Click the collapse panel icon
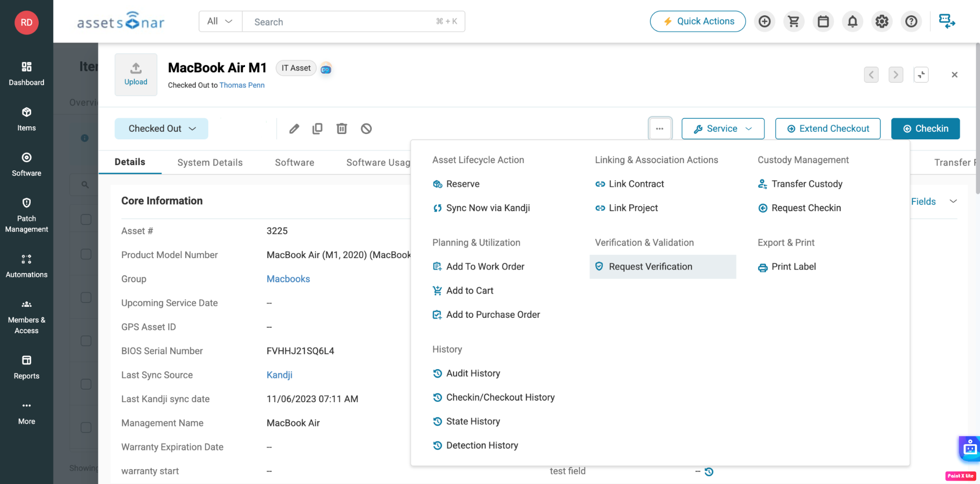This screenshot has width=980, height=484. [x=921, y=75]
